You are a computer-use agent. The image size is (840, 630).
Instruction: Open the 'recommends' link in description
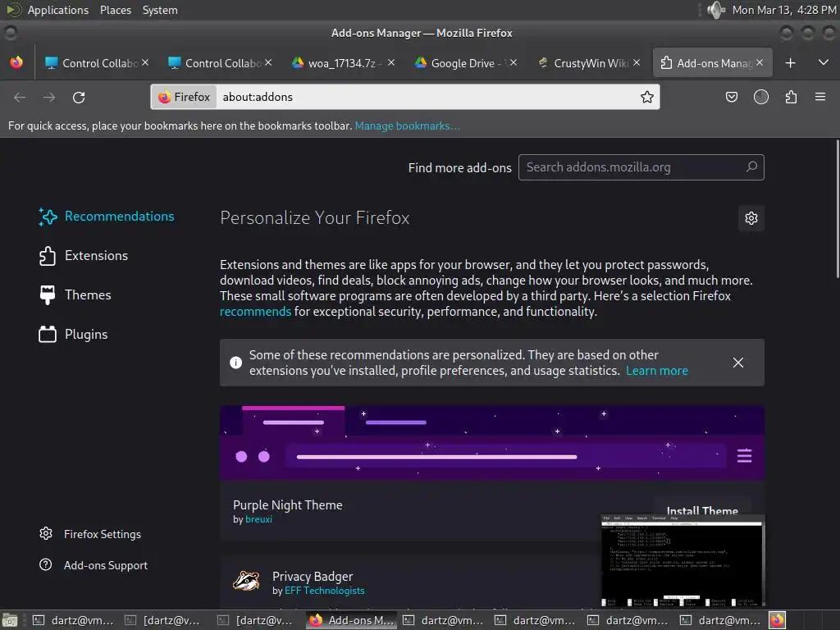coord(255,312)
